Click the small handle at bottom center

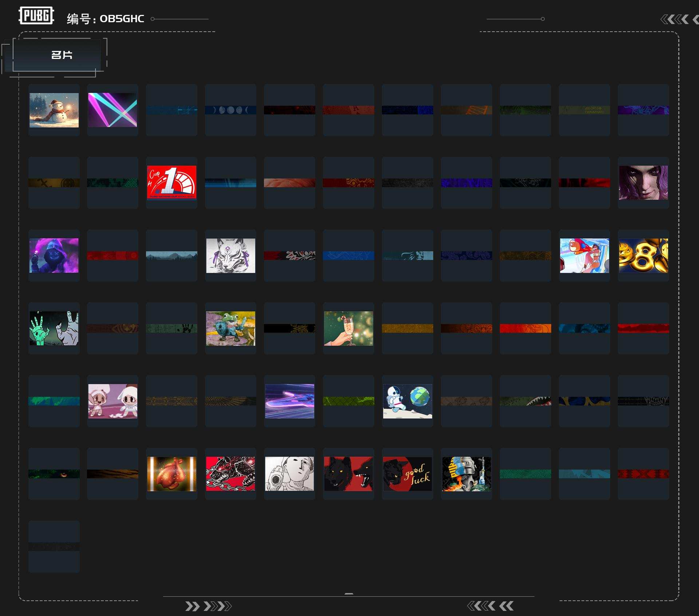click(349, 594)
